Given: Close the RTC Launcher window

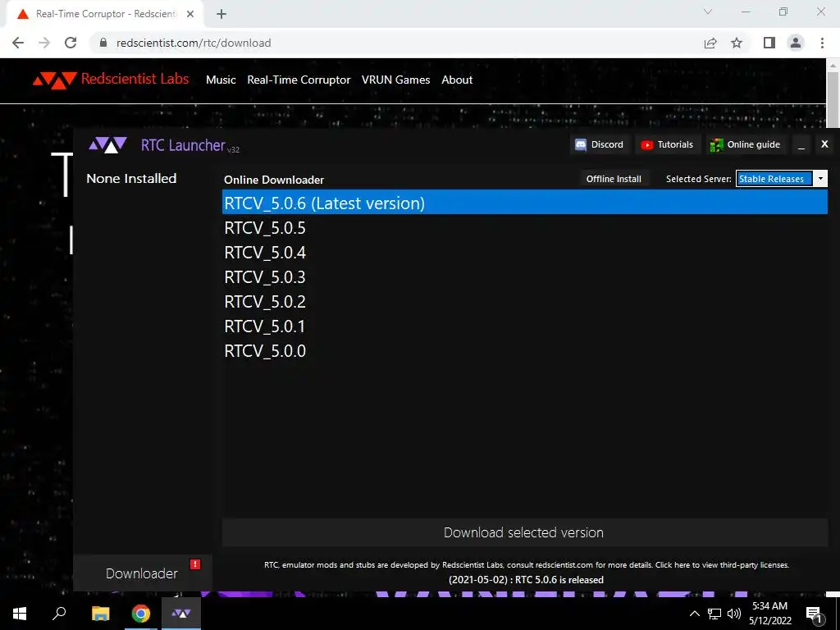Looking at the screenshot, I should (824, 144).
